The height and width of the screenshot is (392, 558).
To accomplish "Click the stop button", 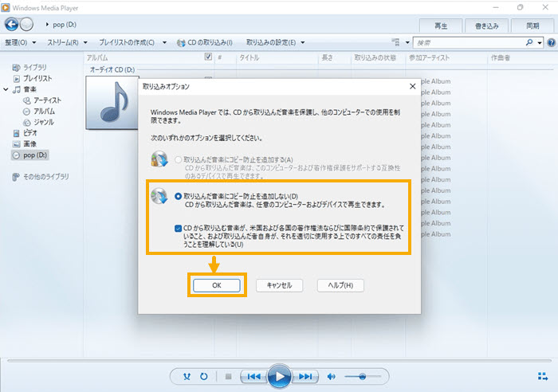I will point(229,376).
